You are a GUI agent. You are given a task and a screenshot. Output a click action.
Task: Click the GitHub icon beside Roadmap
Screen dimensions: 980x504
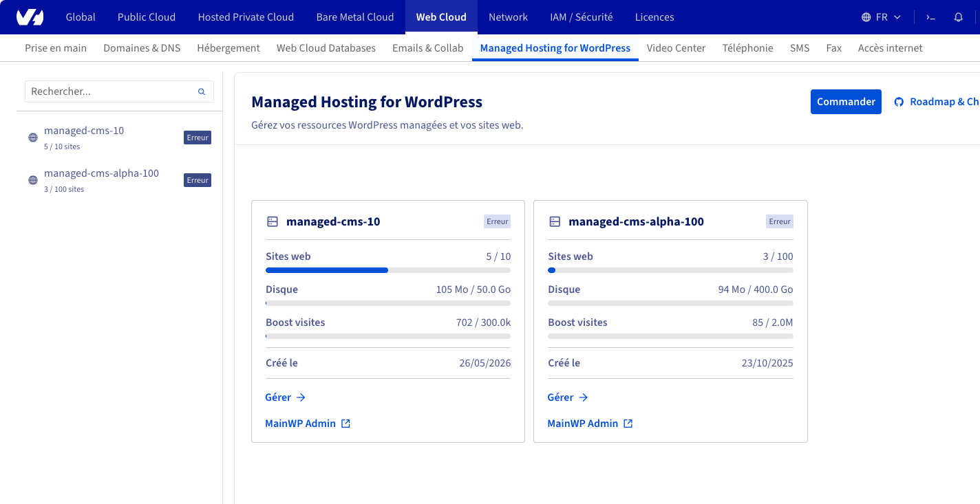[899, 102]
